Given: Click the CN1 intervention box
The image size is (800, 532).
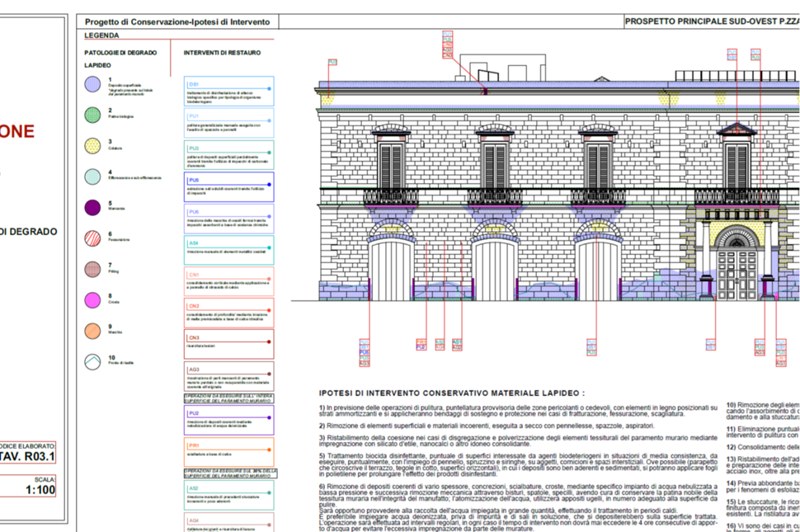Looking at the screenshot, I should coord(228,281).
